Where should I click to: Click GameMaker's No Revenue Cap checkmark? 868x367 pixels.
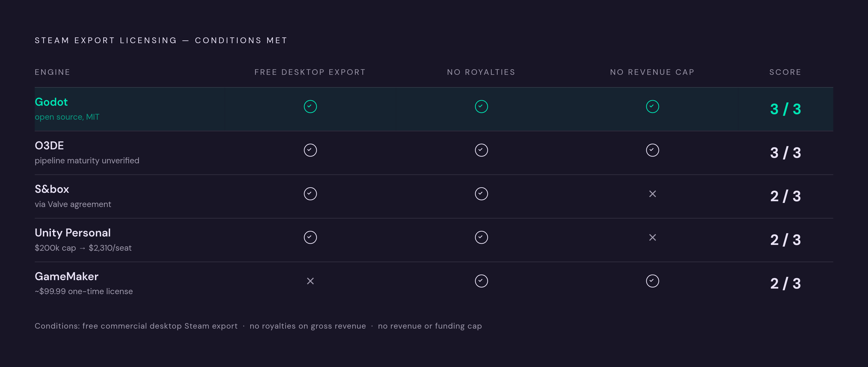[x=652, y=281]
